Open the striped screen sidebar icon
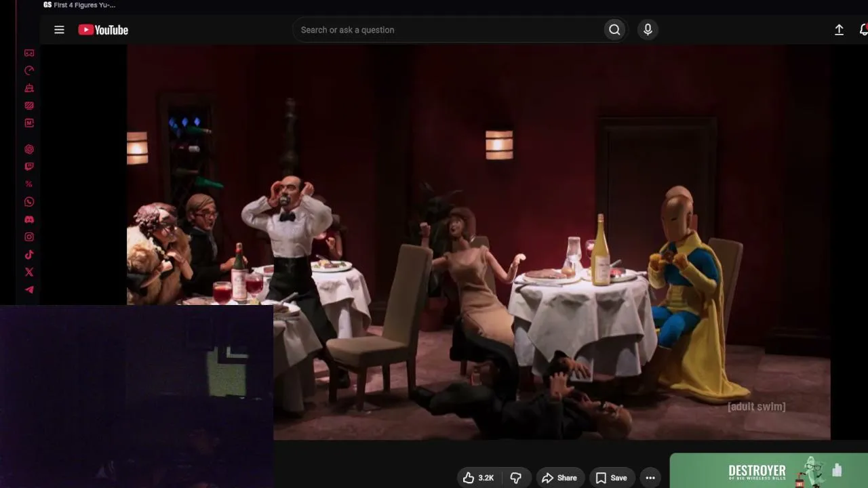The height and width of the screenshot is (488, 868). (x=29, y=106)
